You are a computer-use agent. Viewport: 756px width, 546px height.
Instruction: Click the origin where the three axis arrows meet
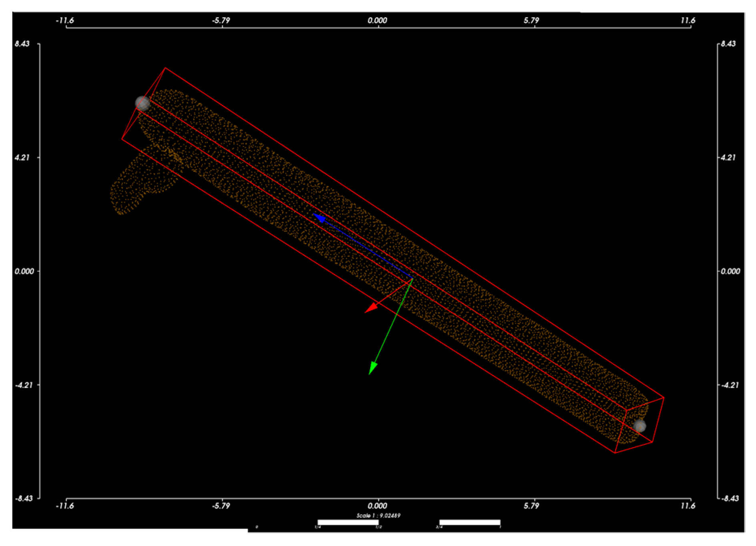pyautogui.click(x=412, y=278)
